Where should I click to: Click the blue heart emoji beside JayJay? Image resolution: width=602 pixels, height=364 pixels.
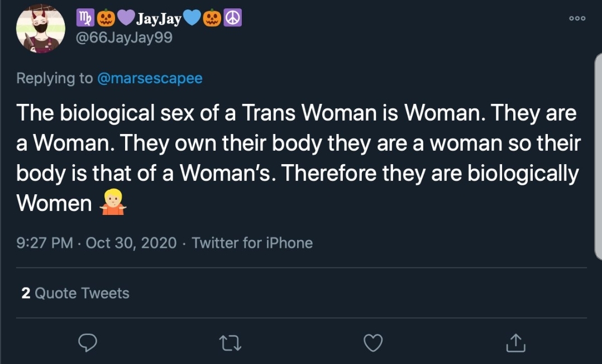(192, 19)
